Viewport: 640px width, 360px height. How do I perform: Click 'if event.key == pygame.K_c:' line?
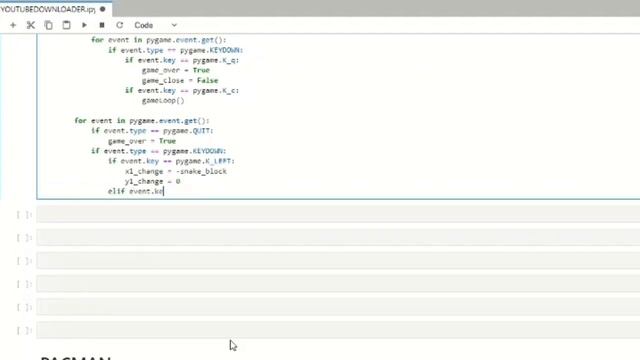point(182,90)
